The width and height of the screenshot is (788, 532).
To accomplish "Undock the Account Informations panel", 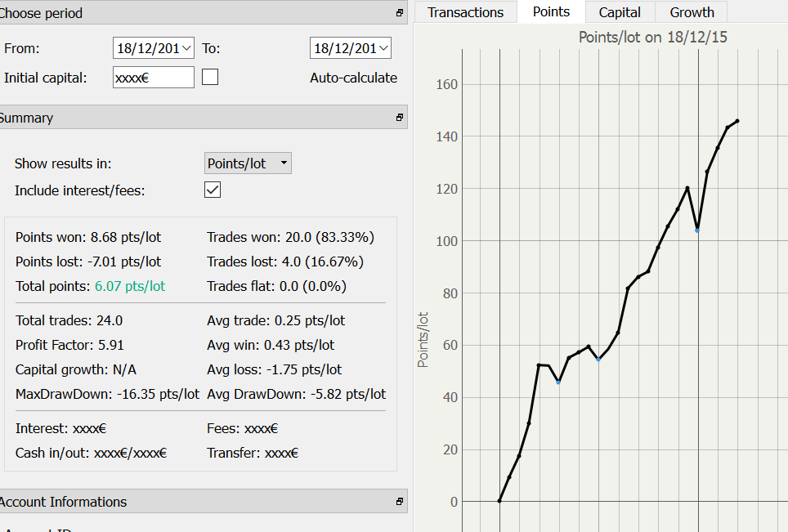I will [400, 502].
